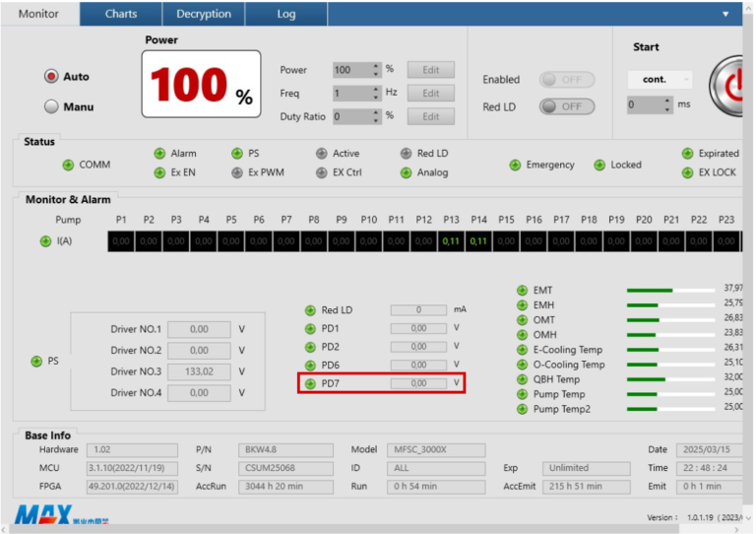Viewport: 756px width, 534px height.
Task: Open the cont. start mode dropdown
Action: [660, 80]
